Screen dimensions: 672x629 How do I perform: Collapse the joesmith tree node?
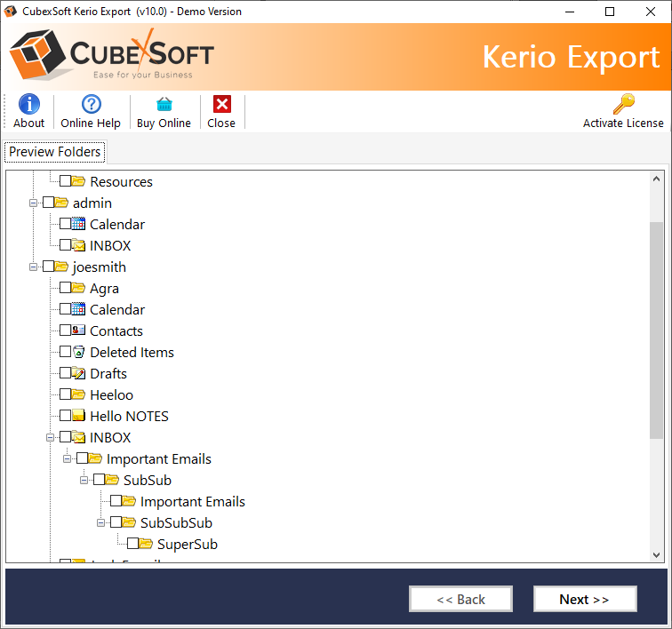click(34, 267)
